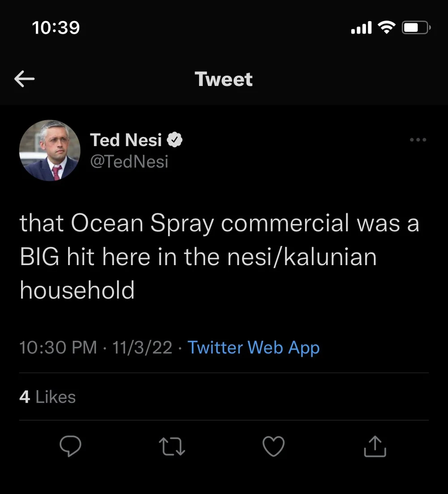Tap the battery icon in status bar
The height and width of the screenshot is (494, 448).
click(416, 28)
